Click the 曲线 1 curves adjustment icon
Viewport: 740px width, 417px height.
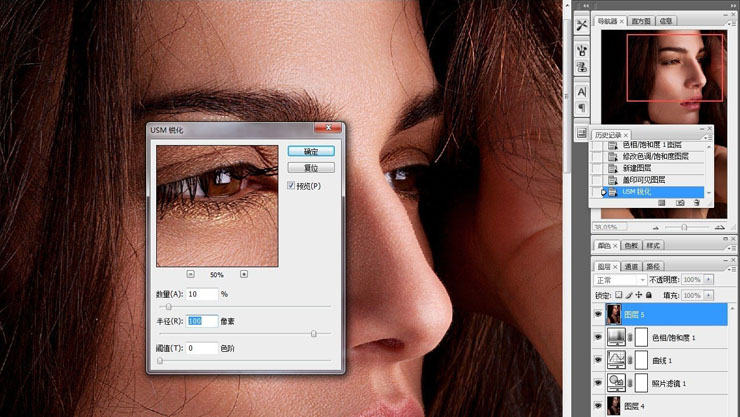616,360
